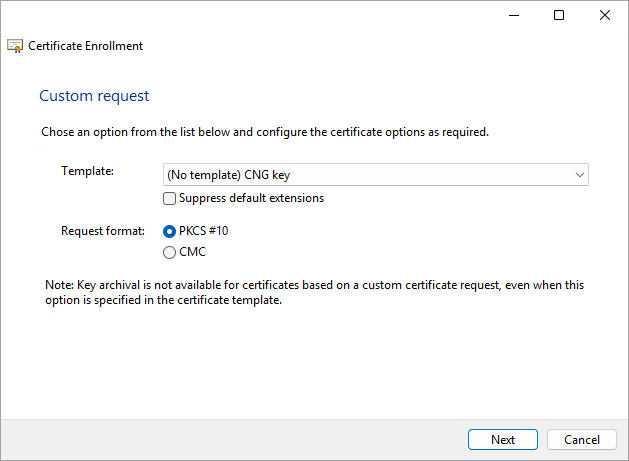The width and height of the screenshot is (629, 461).
Task: Choose the CMC request format radio button
Action: (x=169, y=252)
